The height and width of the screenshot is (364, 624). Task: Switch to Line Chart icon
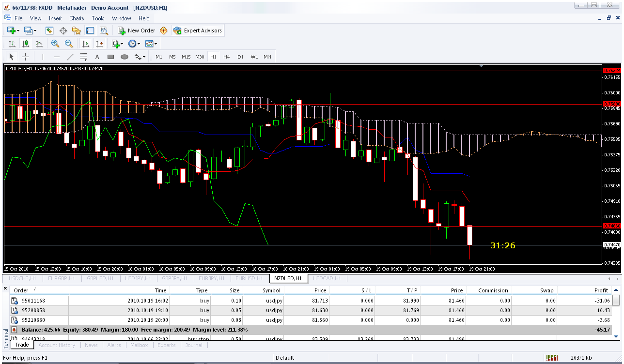39,44
